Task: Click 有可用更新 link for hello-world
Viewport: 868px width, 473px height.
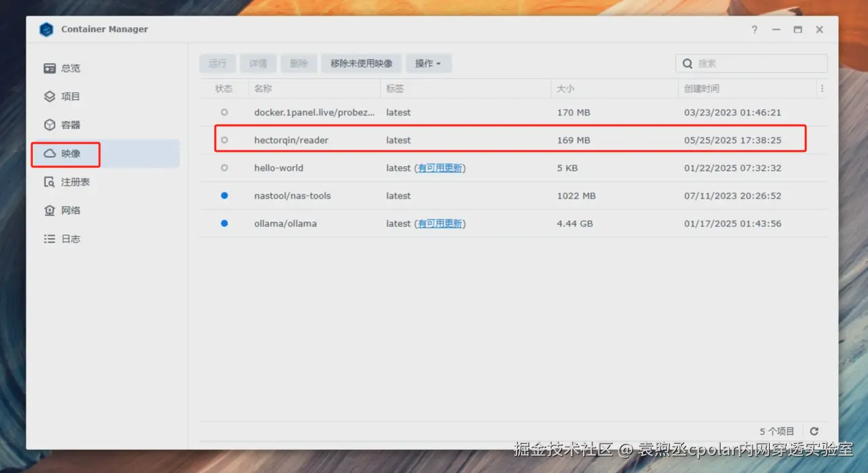Action: tap(440, 168)
